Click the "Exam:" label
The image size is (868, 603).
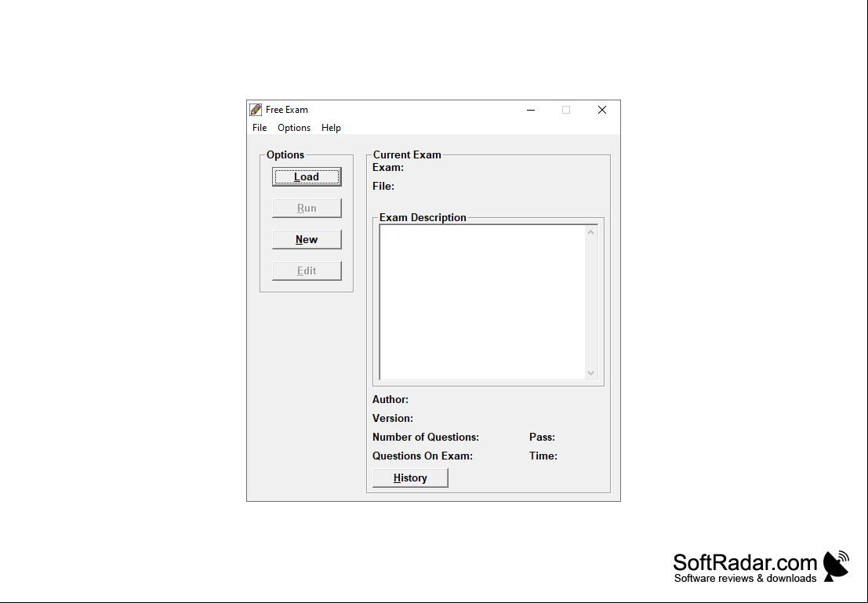point(388,168)
